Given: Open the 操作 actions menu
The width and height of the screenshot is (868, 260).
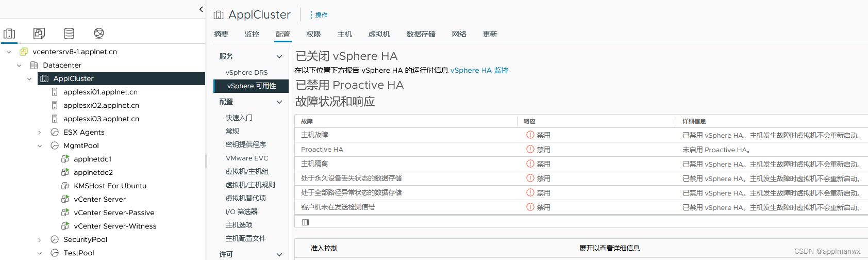Looking at the screenshot, I should 318,15.
